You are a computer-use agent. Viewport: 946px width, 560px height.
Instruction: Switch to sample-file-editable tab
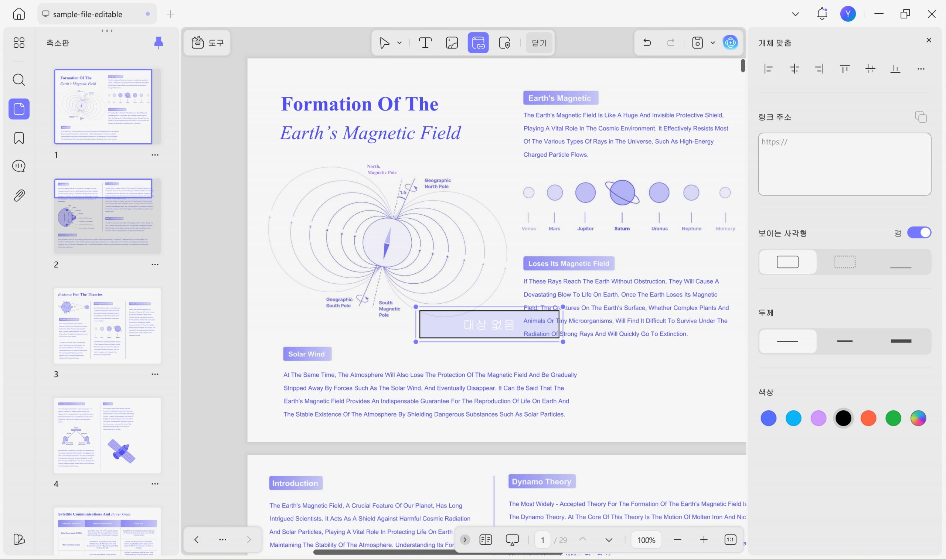point(97,14)
